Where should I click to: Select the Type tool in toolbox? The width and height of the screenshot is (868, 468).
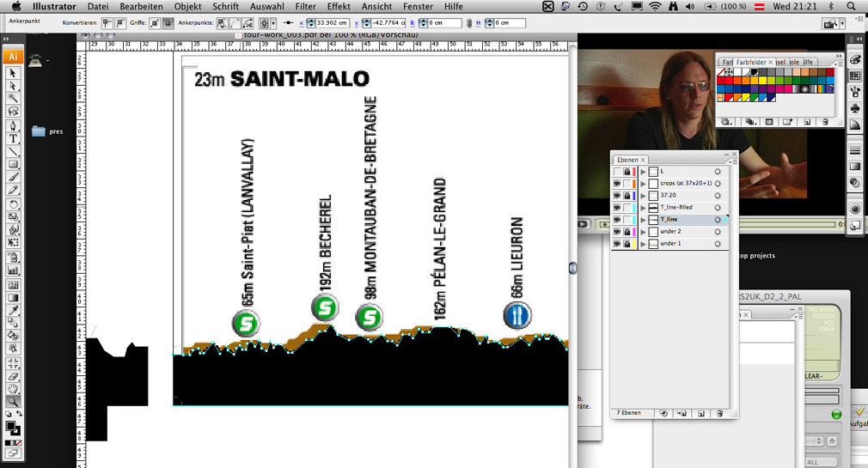point(14,138)
